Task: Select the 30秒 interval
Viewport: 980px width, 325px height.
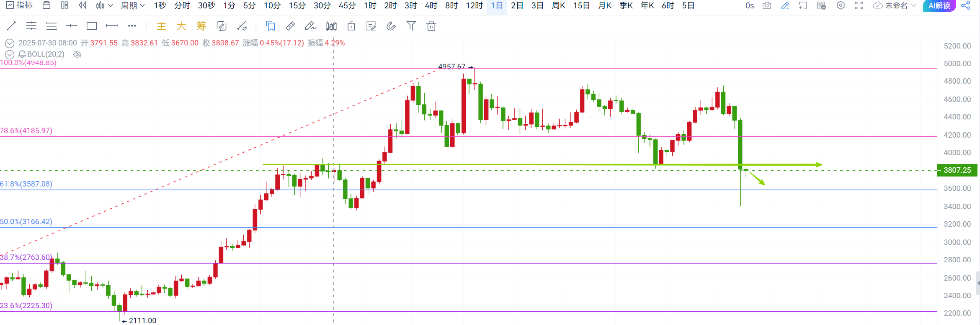Action: pyautogui.click(x=206, y=5)
